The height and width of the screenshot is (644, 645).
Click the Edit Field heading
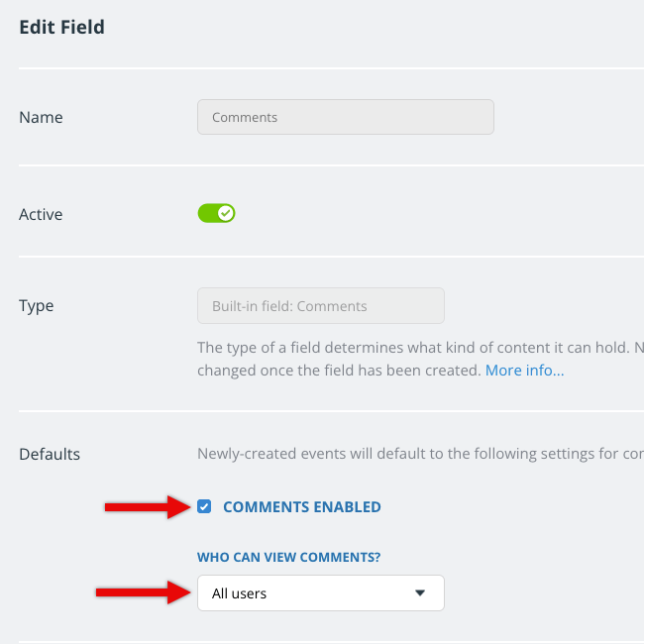tap(61, 27)
